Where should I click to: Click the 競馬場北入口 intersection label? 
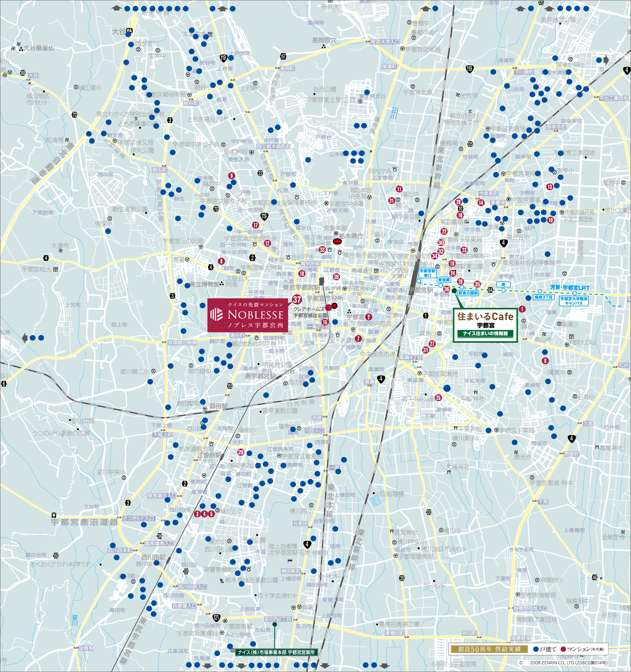[x=162, y=496]
